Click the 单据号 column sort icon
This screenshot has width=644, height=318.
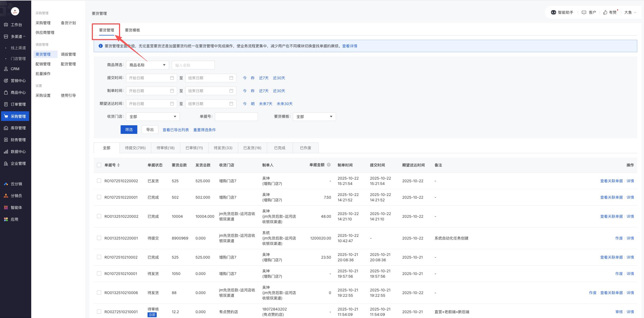coord(118,165)
